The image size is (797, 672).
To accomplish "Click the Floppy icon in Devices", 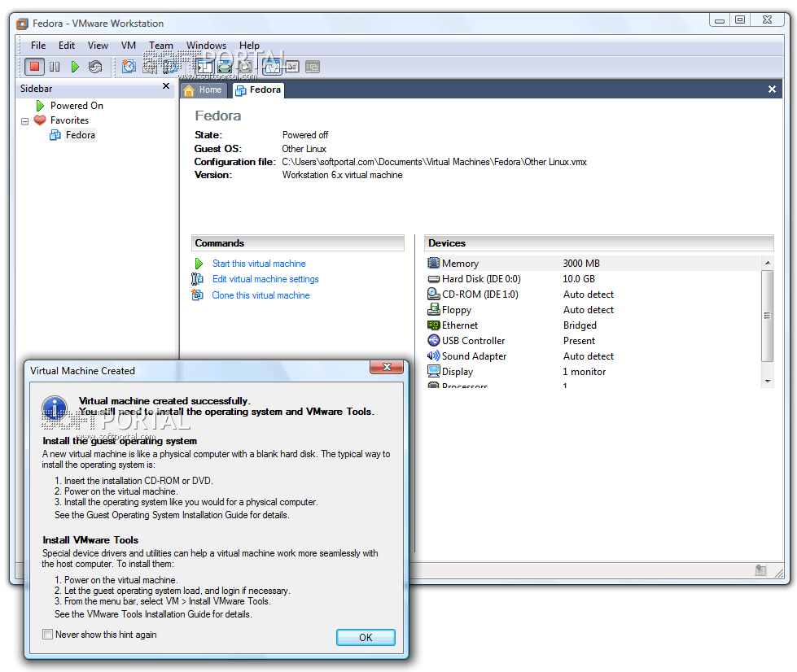I will pyautogui.click(x=434, y=309).
